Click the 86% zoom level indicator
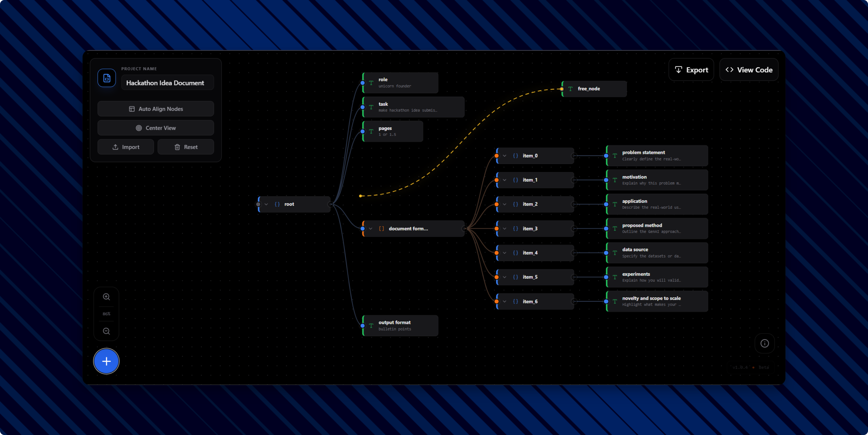This screenshot has width=868, height=435. point(106,314)
